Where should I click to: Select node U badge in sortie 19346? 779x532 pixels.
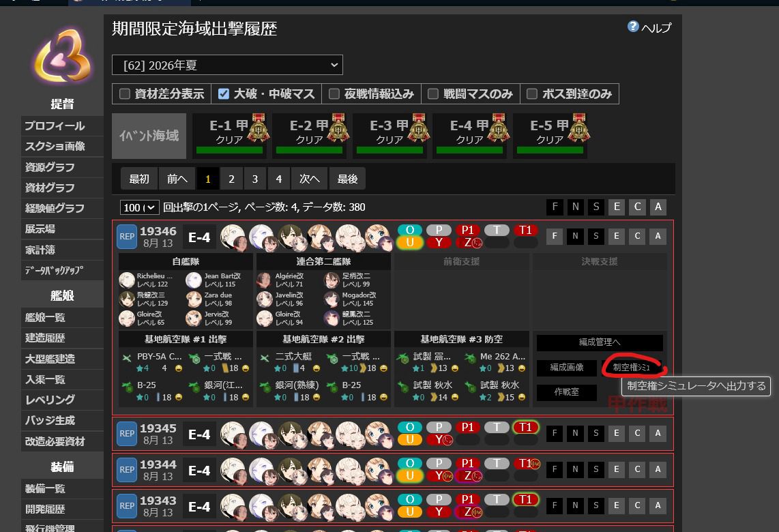click(x=410, y=242)
